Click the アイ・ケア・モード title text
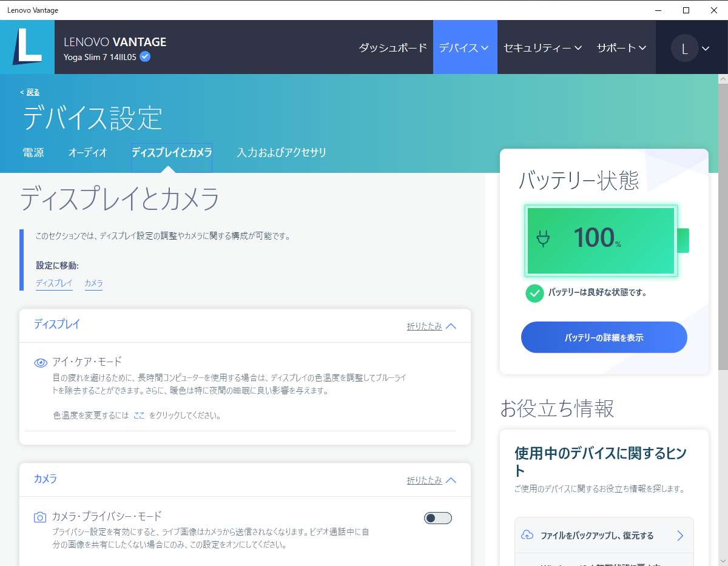The height and width of the screenshot is (566, 728). 87,362
